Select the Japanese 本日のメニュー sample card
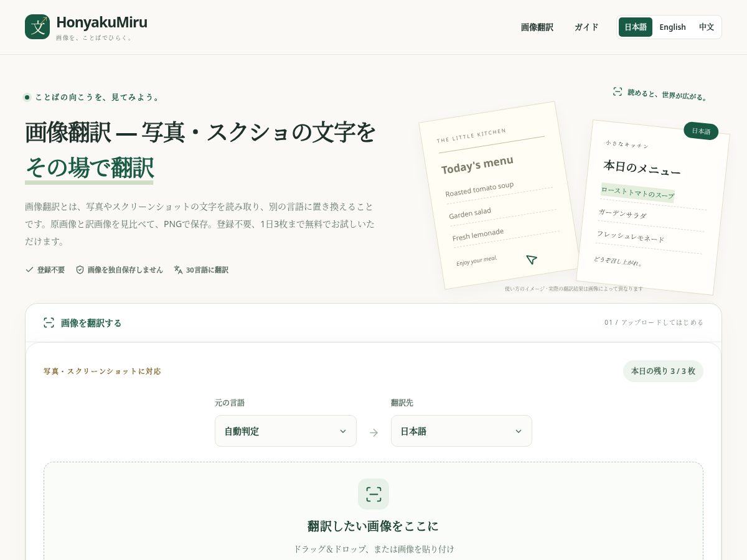This screenshot has width=747, height=560. [x=652, y=207]
